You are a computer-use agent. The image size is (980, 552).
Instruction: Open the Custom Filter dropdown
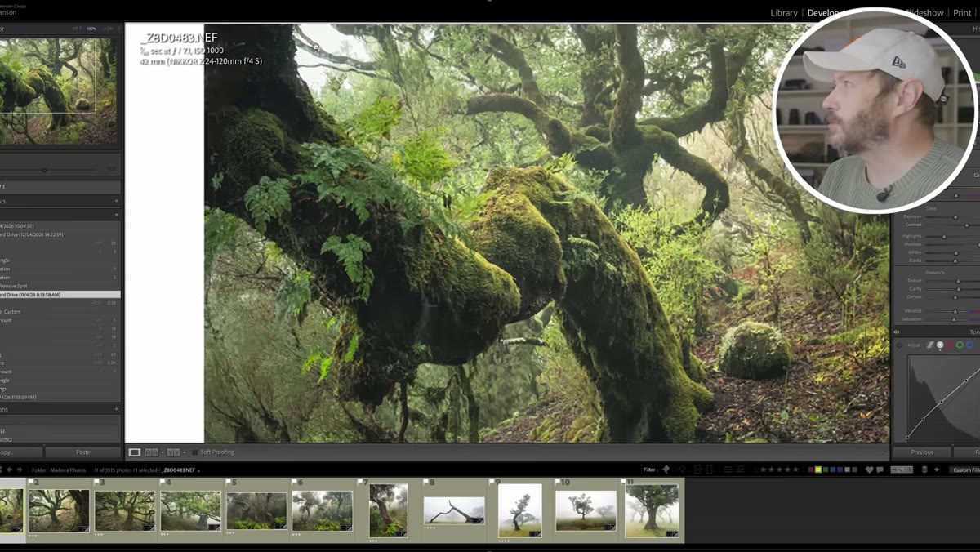965,470
